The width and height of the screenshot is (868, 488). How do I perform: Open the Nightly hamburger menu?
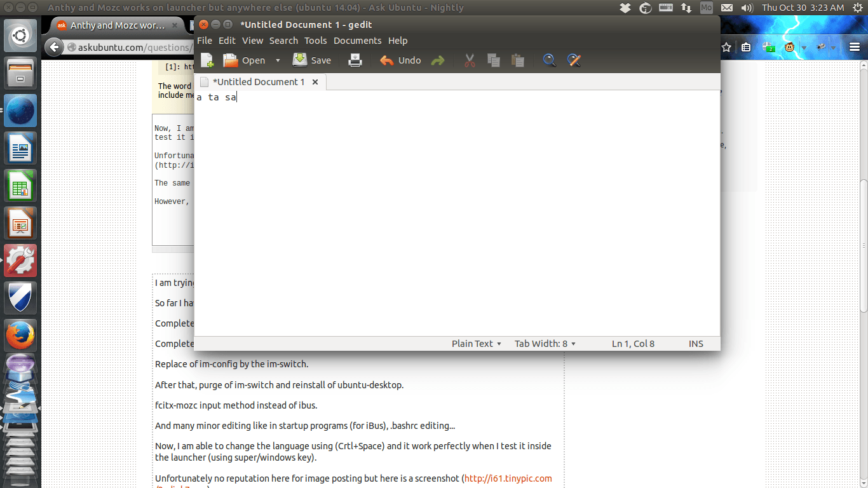click(855, 47)
